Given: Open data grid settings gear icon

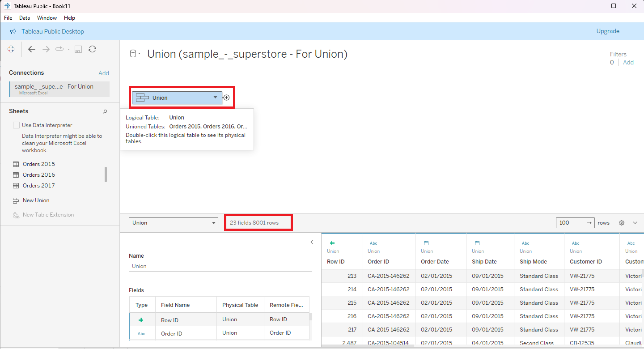Looking at the screenshot, I should tap(622, 223).
